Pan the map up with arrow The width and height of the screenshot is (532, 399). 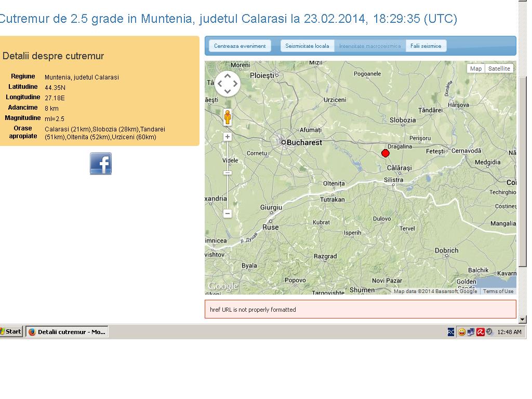228,76
